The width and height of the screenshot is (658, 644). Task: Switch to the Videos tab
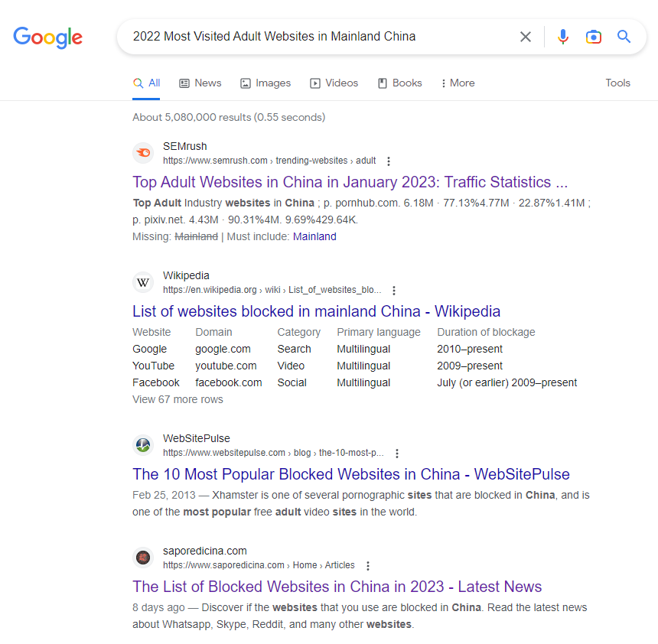(334, 83)
